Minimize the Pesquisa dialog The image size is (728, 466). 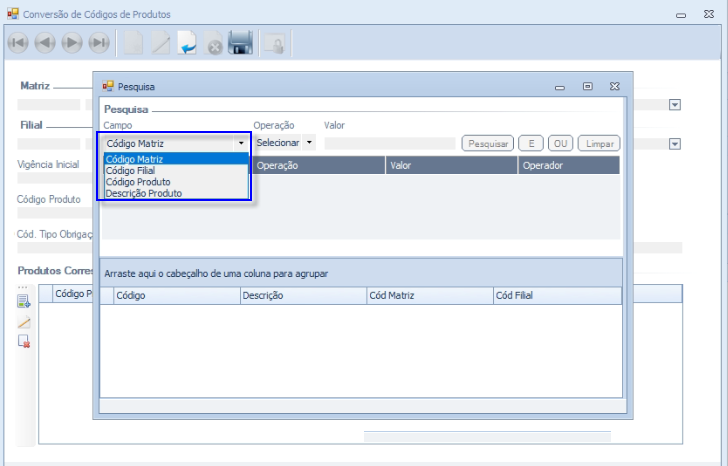coord(560,87)
